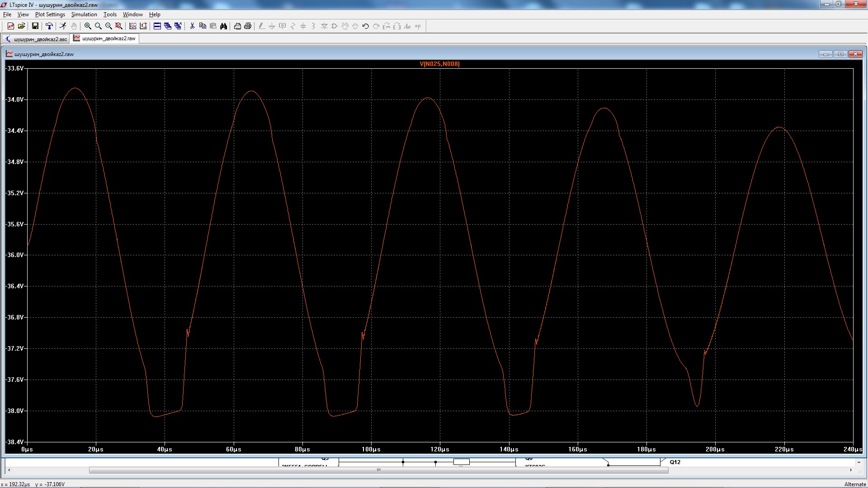The image size is (868, 488).
Task: Click the scroll down arrow of schematic pane
Action: point(859,463)
